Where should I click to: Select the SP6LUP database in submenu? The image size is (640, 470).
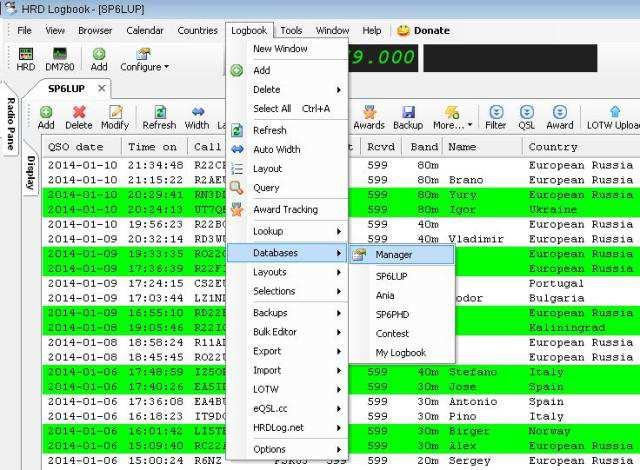click(x=402, y=276)
